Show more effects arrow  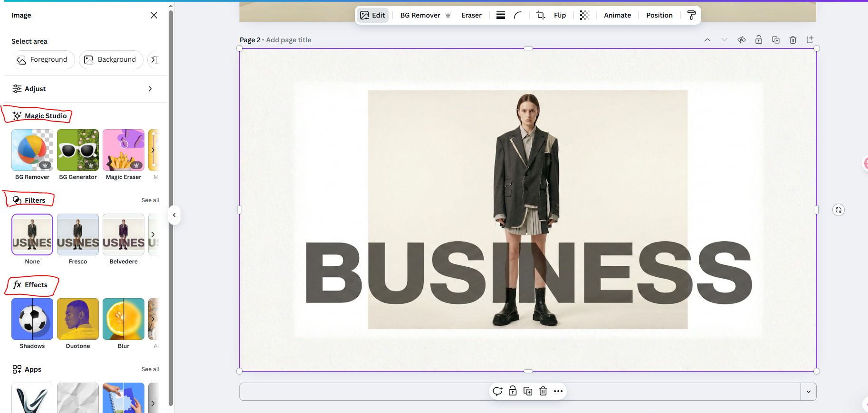click(x=153, y=319)
